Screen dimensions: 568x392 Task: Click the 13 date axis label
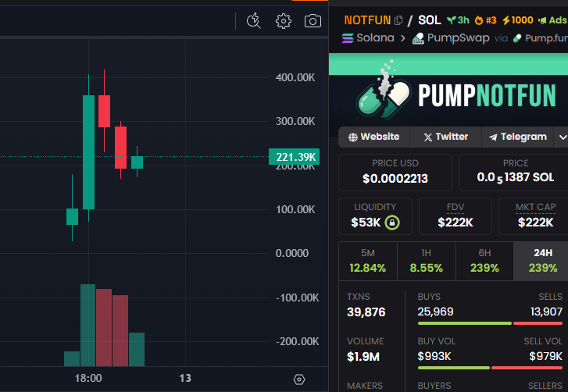coord(185,378)
